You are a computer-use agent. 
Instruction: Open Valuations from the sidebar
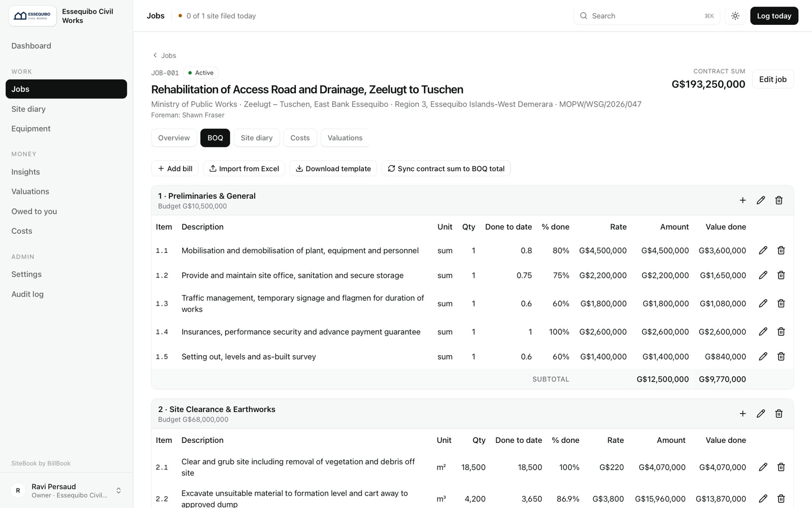click(66, 192)
